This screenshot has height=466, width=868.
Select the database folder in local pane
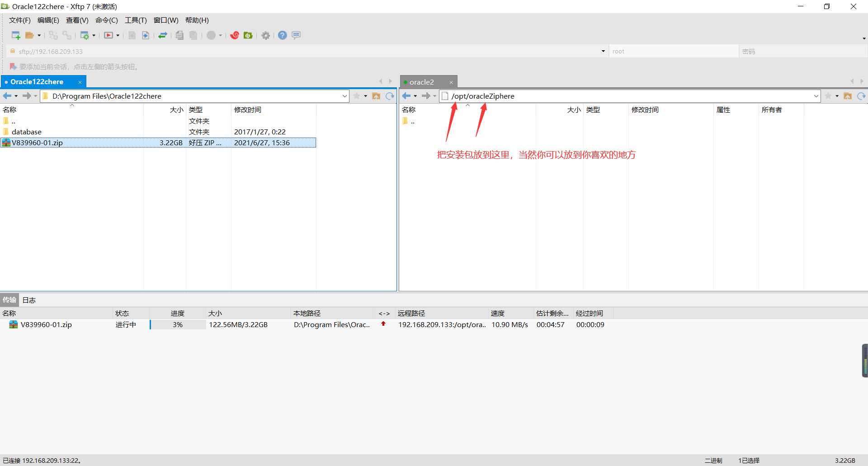(x=158, y=132)
